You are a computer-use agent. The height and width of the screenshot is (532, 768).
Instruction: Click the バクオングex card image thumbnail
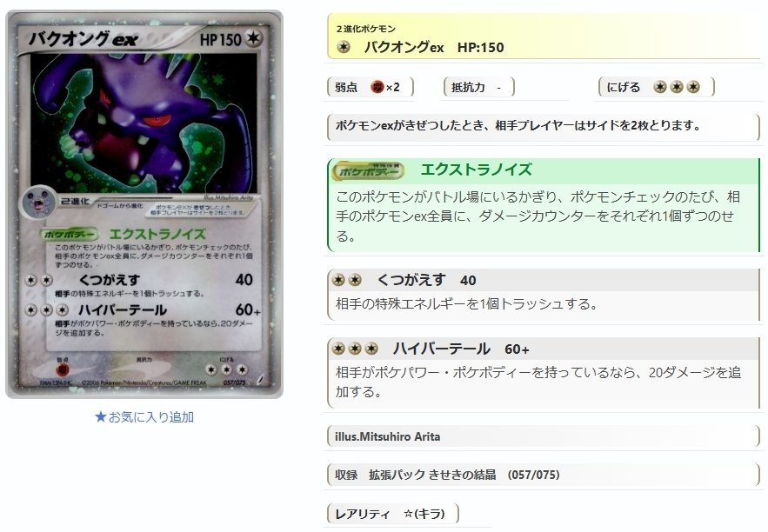tap(144, 204)
